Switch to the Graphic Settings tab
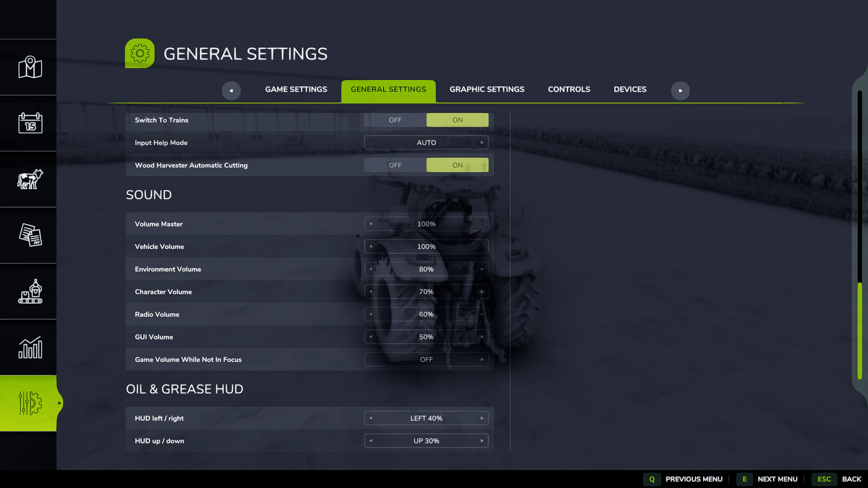868x488 pixels. [x=487, y=89]
